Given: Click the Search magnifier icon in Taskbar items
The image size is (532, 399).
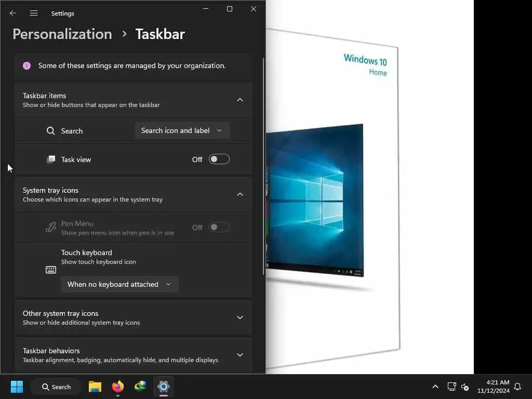Looking at the screenshot, I should click(50, 131).
